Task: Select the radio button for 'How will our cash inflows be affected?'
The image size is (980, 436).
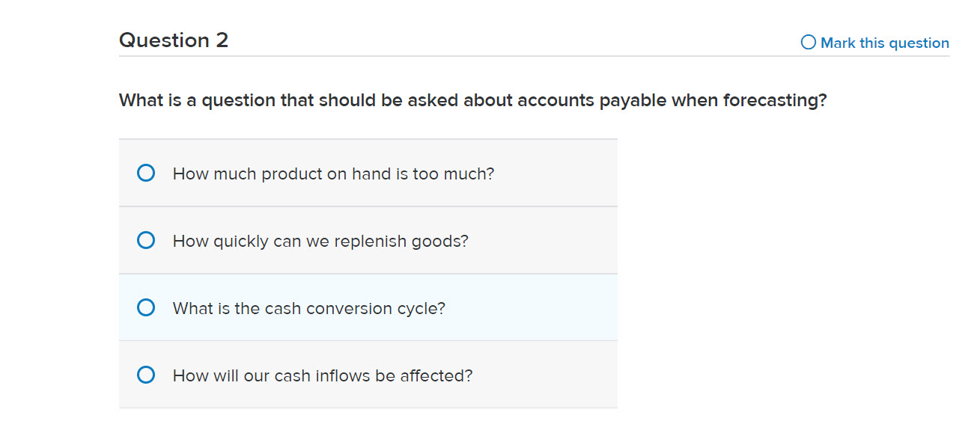Action: tap(146, 375)
